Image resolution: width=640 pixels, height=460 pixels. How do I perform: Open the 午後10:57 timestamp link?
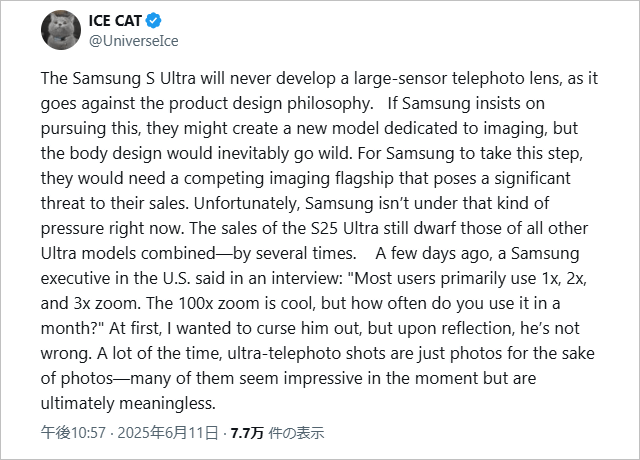[73, 433]
